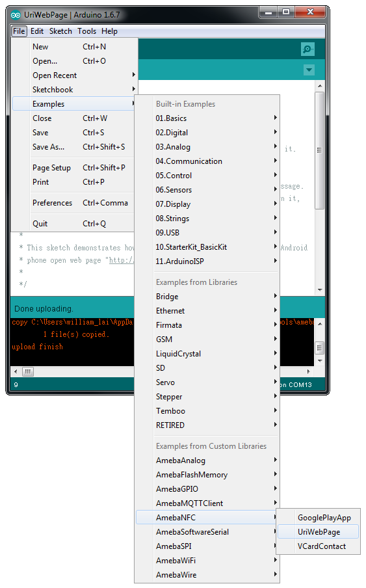Click the editor scrollbar down arrow
Viewport: 366px width, 588px height.
tap(320, 290)
